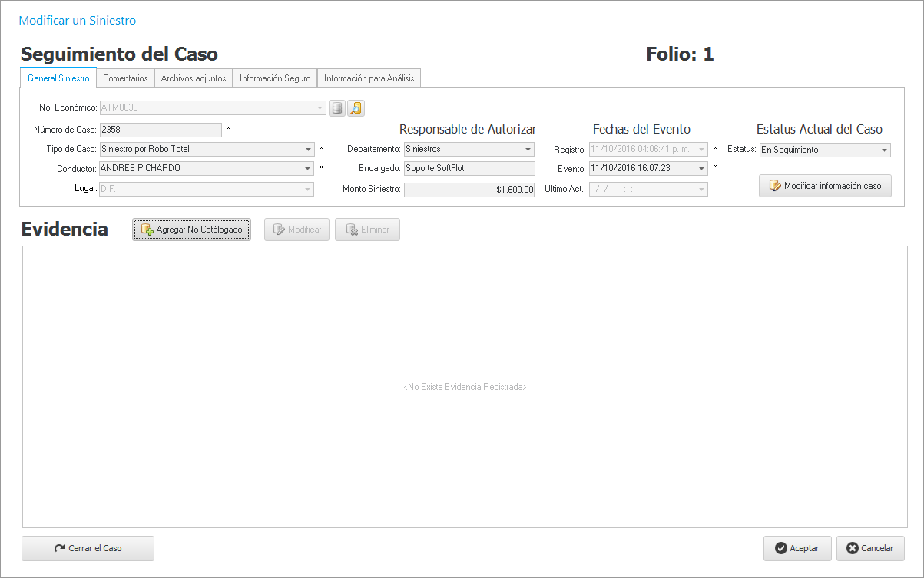924x578 pixels.
Task: Open the Departamento dropdown
Action: (x=528, y=150)
